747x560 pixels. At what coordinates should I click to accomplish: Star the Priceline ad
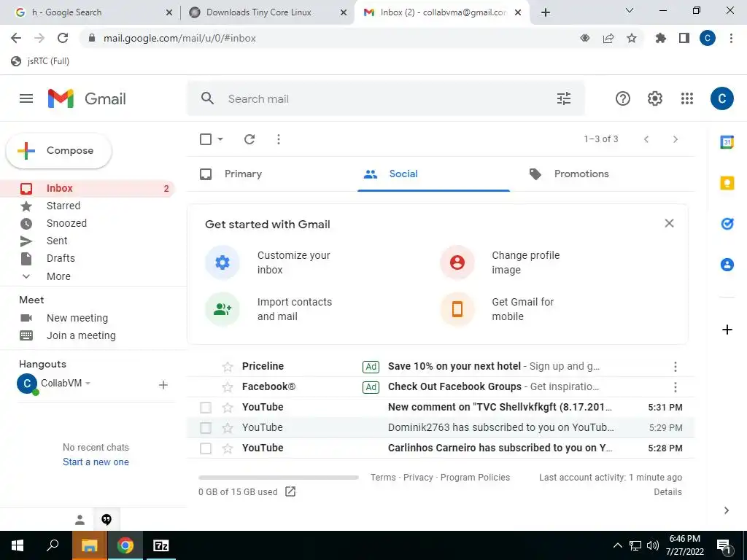coord(228,367)
